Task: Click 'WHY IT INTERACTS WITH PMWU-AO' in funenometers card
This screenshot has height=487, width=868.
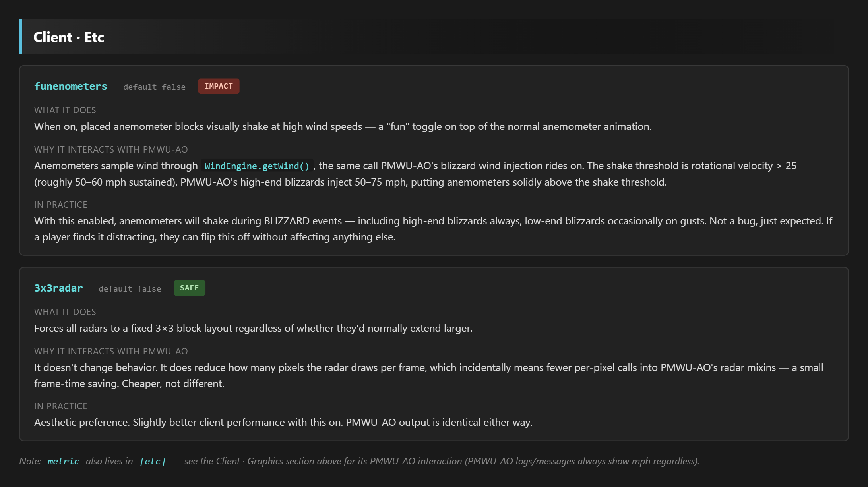Action: 111,149
